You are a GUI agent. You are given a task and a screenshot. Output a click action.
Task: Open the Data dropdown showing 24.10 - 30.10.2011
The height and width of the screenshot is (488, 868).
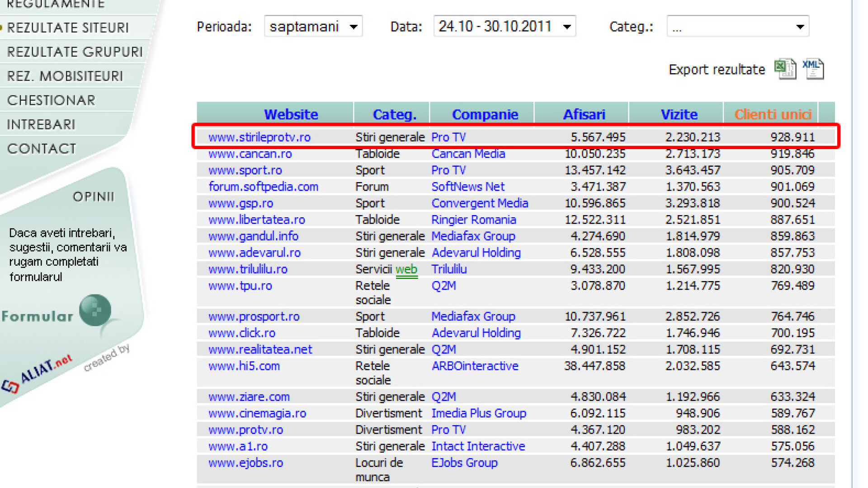point(504,26)
